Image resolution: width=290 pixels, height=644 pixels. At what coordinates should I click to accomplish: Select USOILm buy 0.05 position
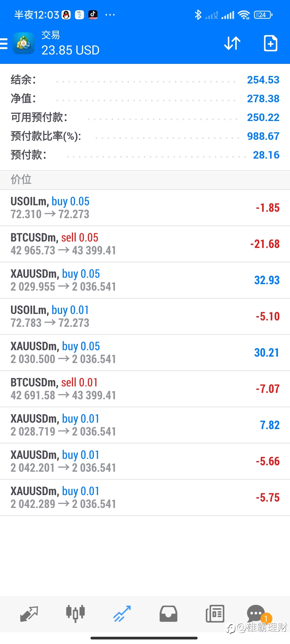pyautogui.click(x=145, y=208)
